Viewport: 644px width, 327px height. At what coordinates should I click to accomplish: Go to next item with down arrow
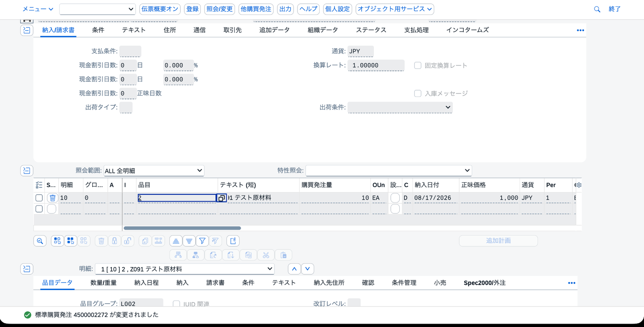tap(308, 269)
